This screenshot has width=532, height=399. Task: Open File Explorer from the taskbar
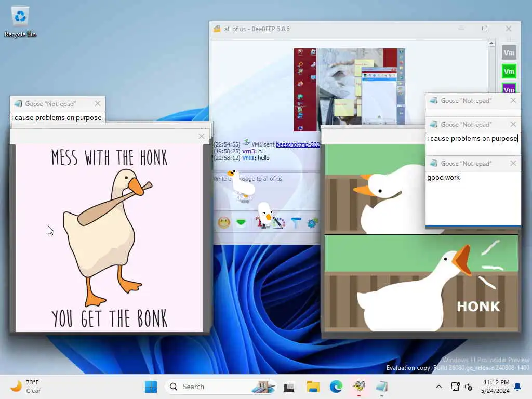(x=313, y=387)
